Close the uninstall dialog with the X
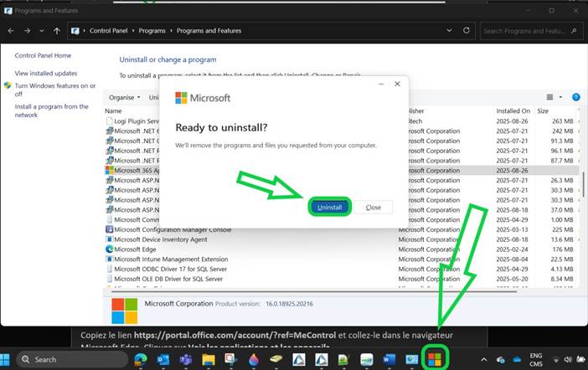 [x=398, y=84]
